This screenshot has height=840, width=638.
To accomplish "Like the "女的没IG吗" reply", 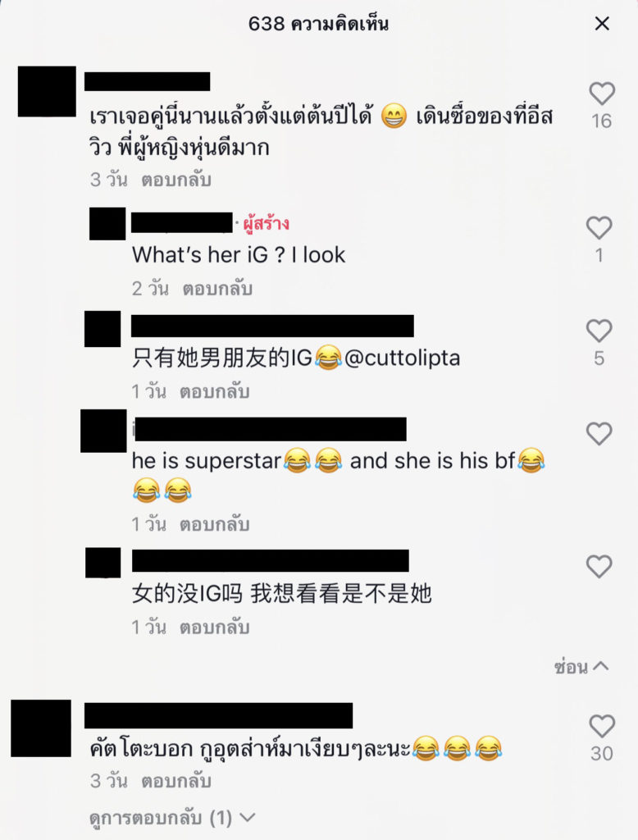I will pos(599,566).
